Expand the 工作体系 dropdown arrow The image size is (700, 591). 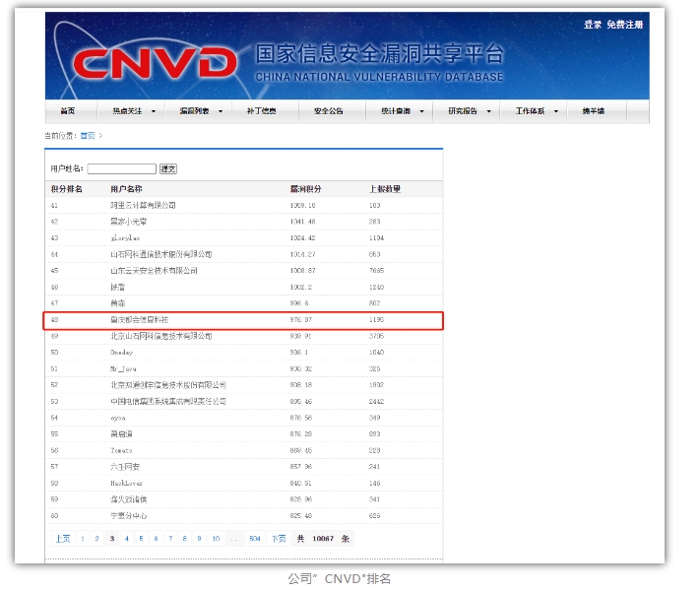[x=556, y=111]
